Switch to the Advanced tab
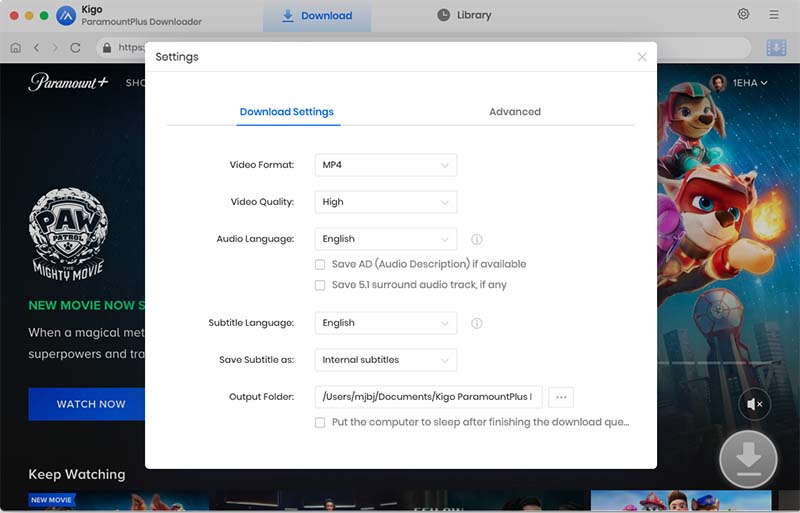 (x=515, y=112)
